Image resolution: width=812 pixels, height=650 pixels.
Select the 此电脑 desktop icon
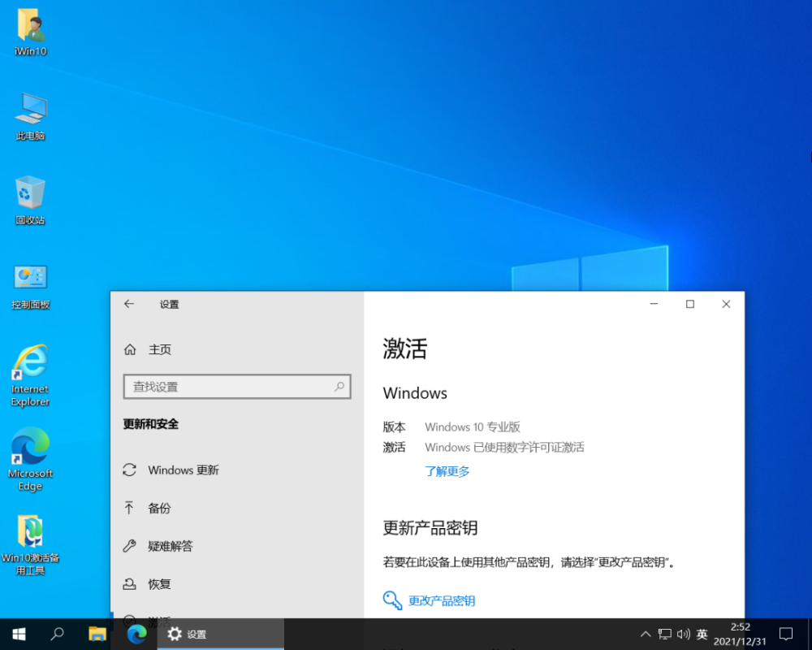tap(31, 117)
